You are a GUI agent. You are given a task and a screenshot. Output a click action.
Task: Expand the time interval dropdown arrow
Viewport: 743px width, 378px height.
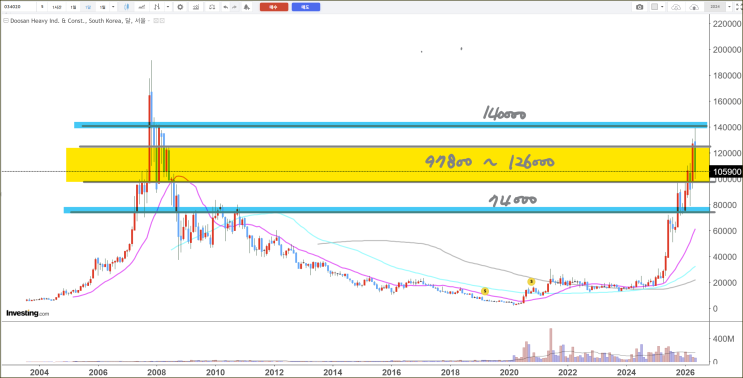113,7
